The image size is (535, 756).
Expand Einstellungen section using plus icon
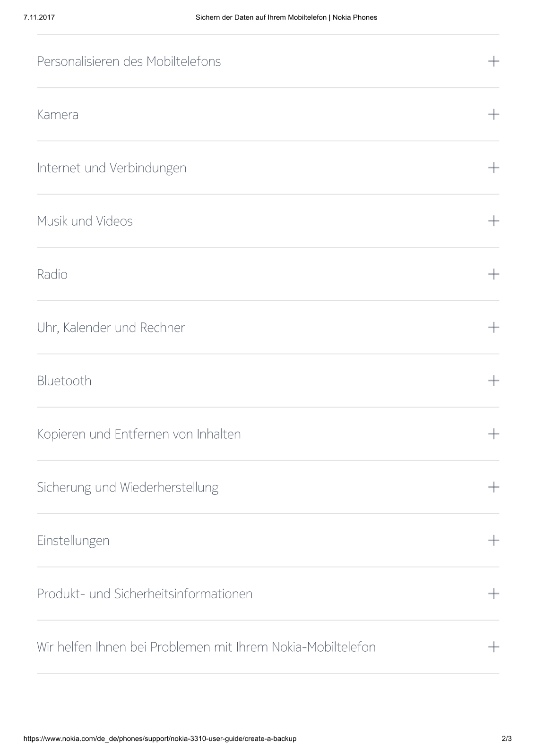click(x=493, y=540)
